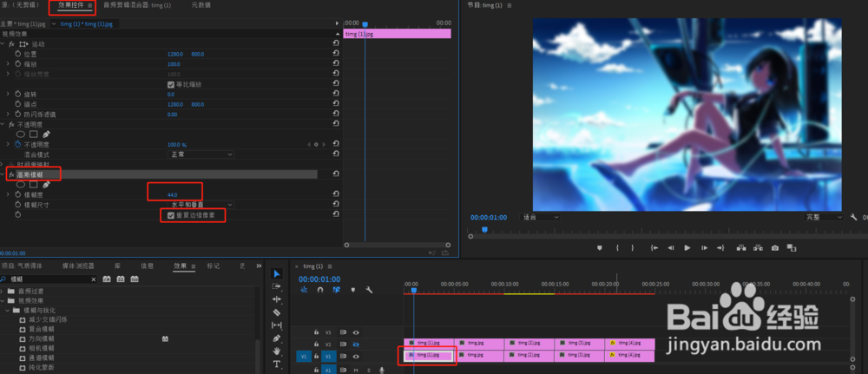Toggle animation stopwatch for 旋转
The width and height of the screenshot is (868, 374).
click(x=17, y=94)
